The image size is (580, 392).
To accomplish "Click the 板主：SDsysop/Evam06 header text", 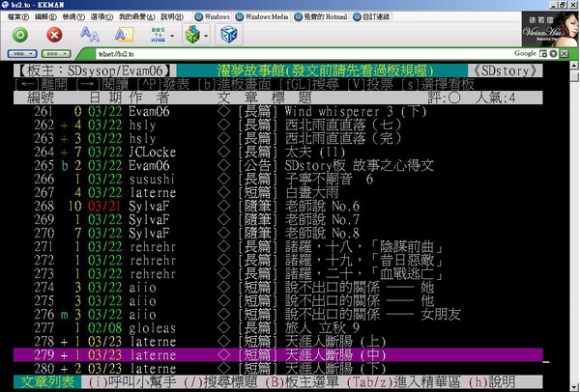I will (x=95, y=70).
